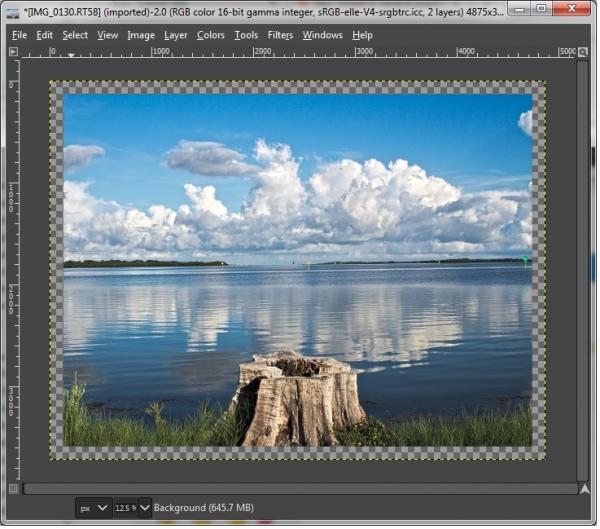Expand the zoom percentage dropdown arrow
This screenshot has width=600, height=529.
click(145, 510)
